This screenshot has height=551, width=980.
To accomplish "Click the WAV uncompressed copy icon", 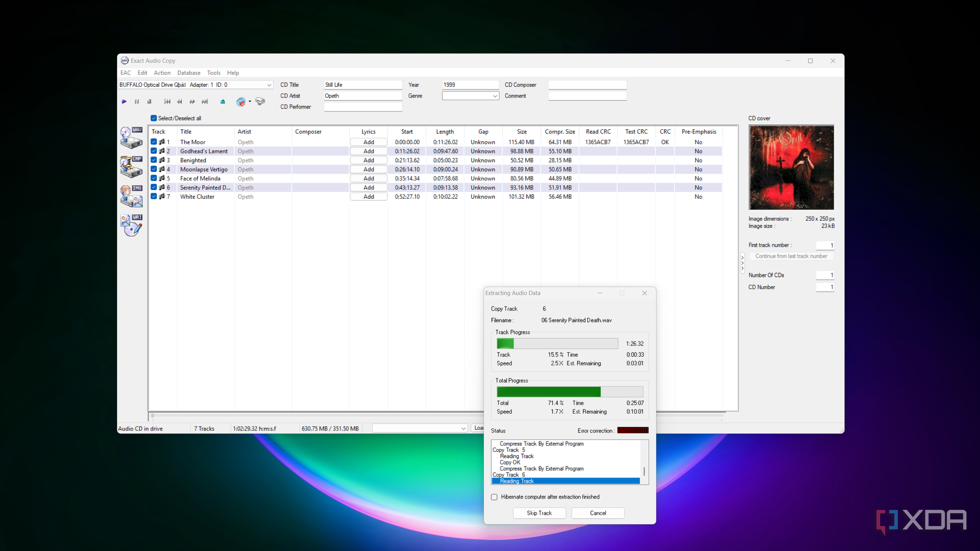I will [131, 138].
